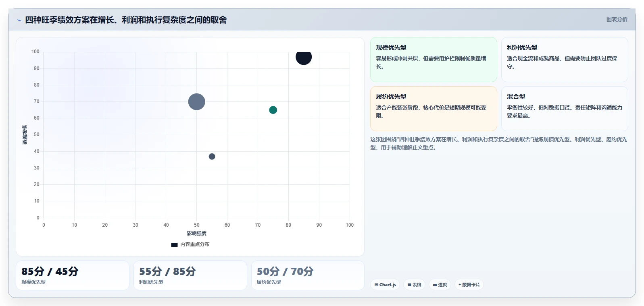Click the x-axis tick label 80
The width and height of the screenshot is (644, 306).
click(288, 225)
